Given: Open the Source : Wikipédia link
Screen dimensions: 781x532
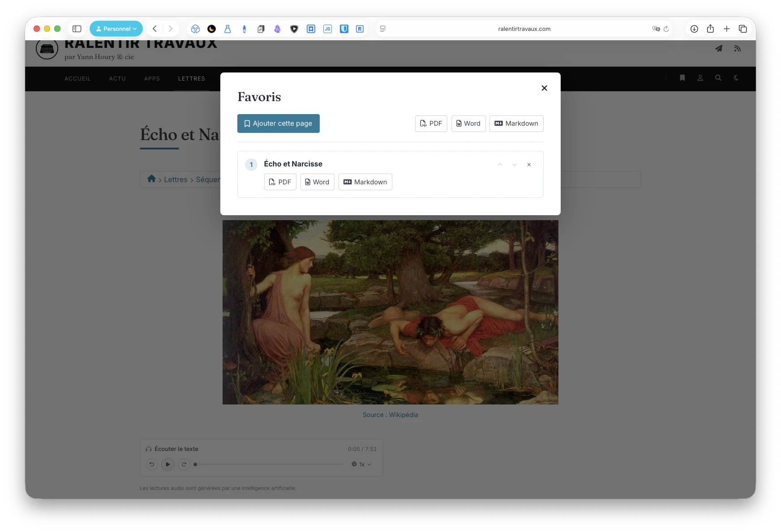Looking at the screenshot, I should pyautogui.click(x=390, y=415).
